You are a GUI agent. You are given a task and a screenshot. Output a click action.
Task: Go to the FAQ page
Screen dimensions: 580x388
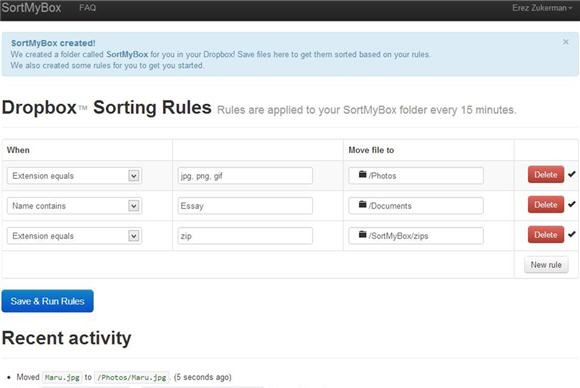[x=88, y=8]
